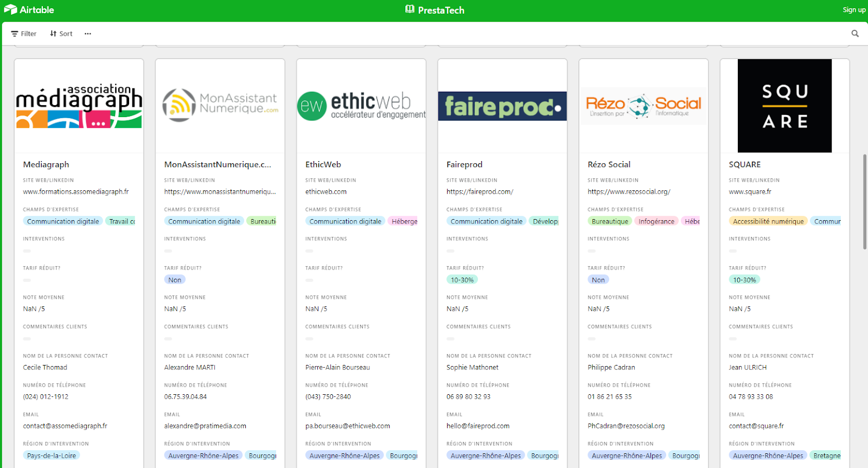The width and height of the screenshot is (868, 468).
Task: Click Rézo Social's Bureautique tag
Action: (x=610, y=221)
